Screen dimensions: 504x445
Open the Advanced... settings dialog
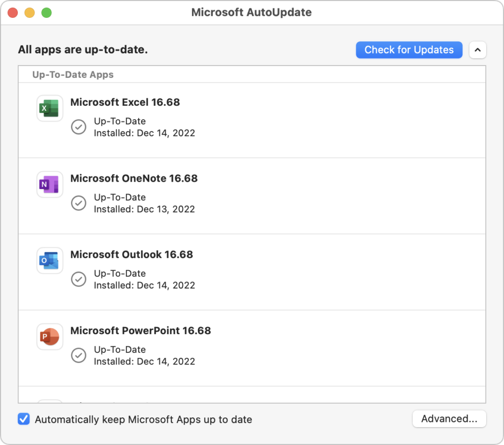pos(449,419)
